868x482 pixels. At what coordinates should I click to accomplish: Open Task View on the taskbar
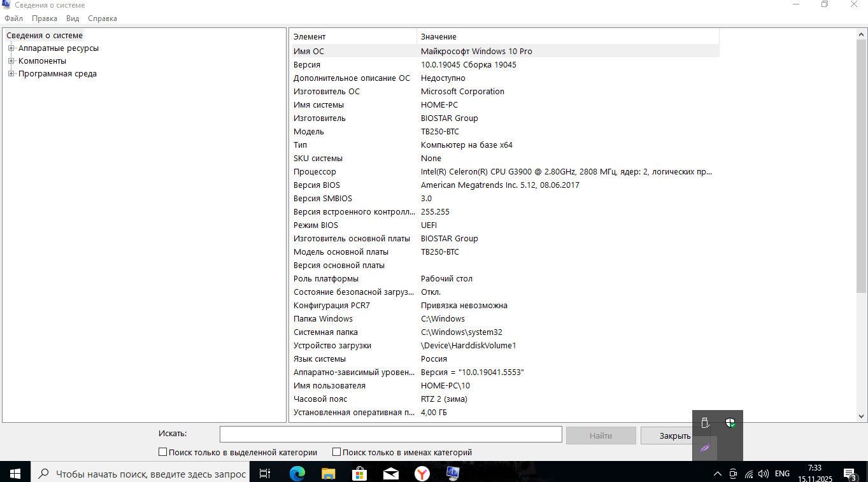(265, 473)
